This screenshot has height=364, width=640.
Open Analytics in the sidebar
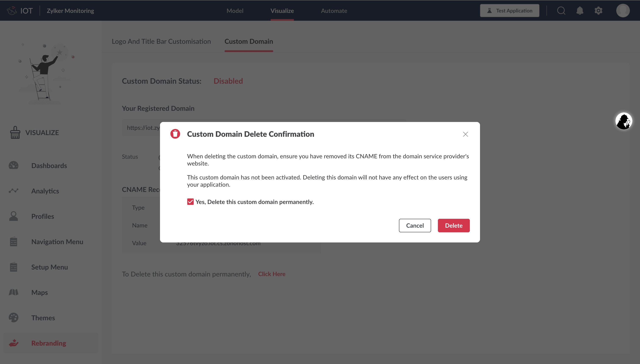(45, 191)
